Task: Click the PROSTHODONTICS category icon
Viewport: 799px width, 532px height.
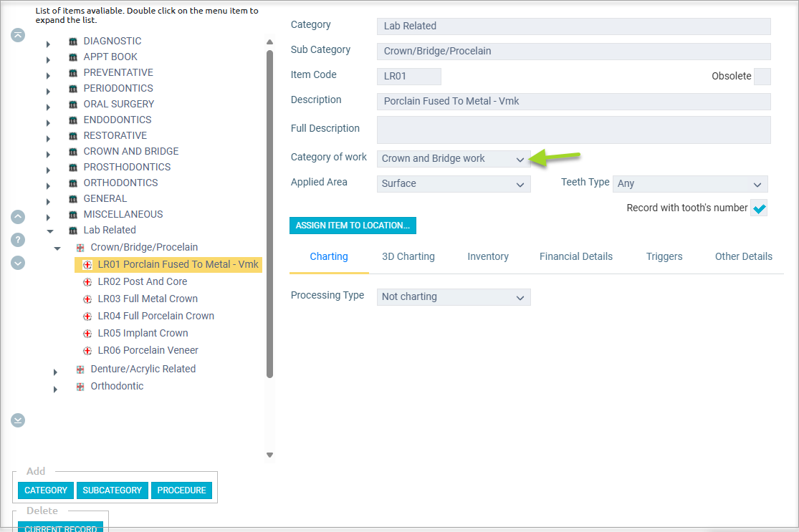Action: point(73,168)
